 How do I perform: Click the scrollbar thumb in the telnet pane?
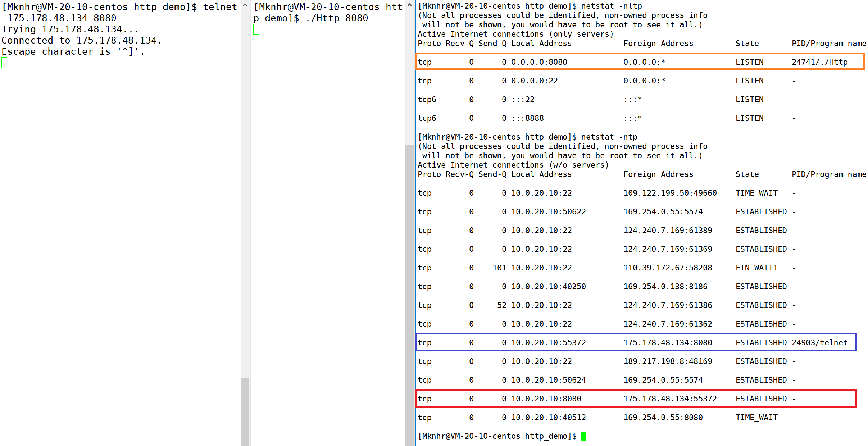point(245,412)
